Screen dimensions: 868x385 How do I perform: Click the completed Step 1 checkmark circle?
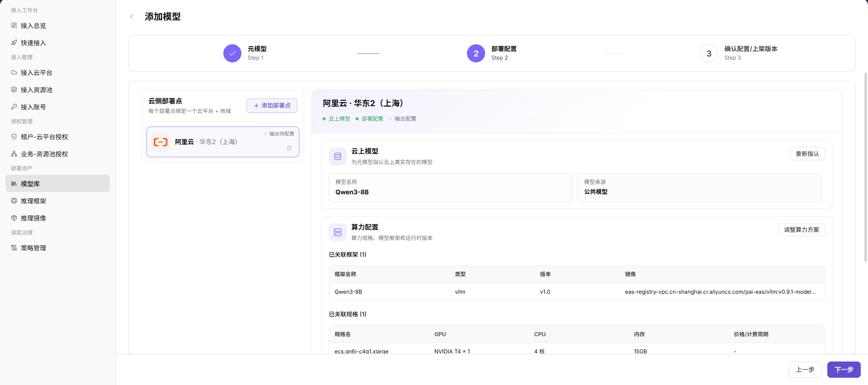point(232,53)
